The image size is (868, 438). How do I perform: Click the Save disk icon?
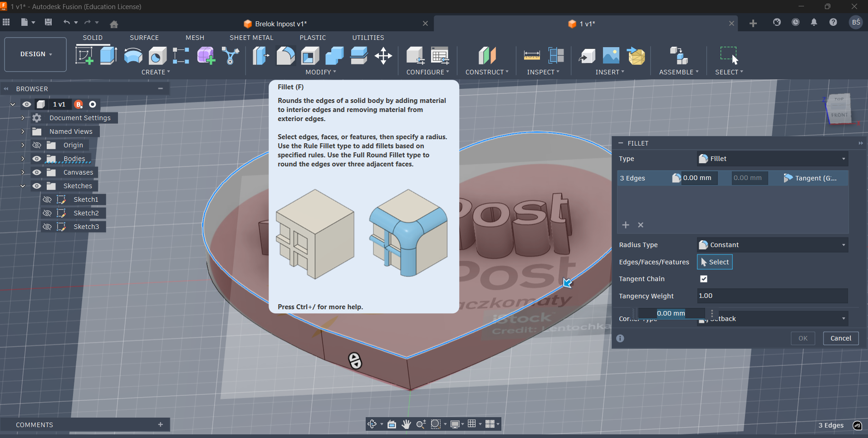pos(49,22)
